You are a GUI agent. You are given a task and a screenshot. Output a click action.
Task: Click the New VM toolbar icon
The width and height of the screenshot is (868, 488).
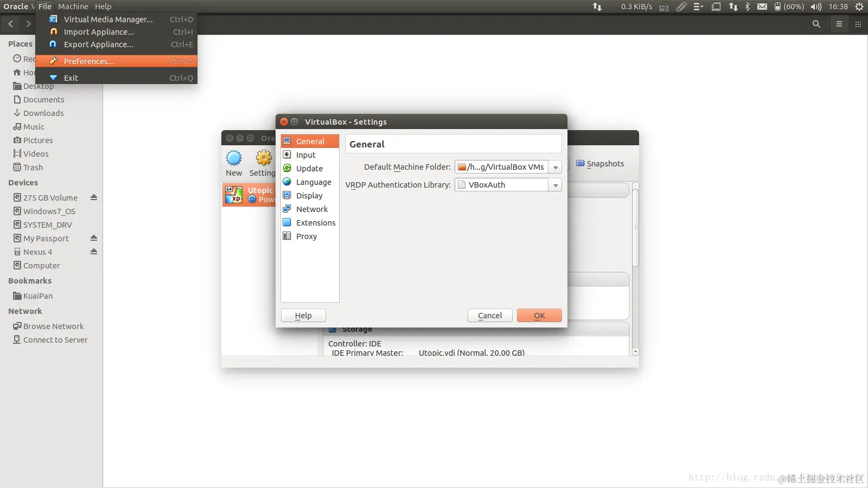coord(234,163)
